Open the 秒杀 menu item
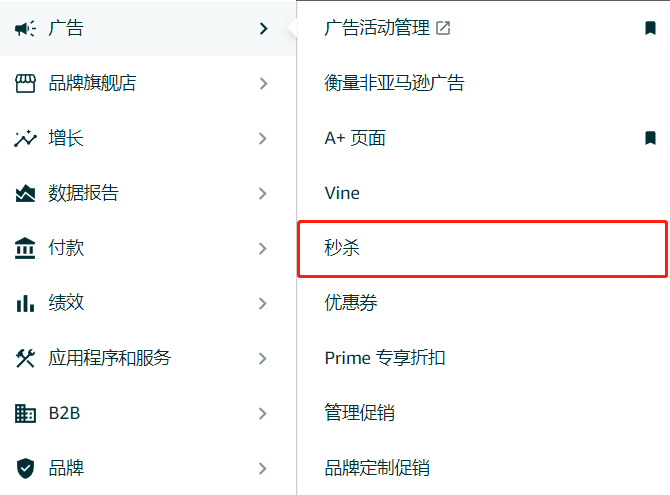670x495 pixels. [482, 249]
